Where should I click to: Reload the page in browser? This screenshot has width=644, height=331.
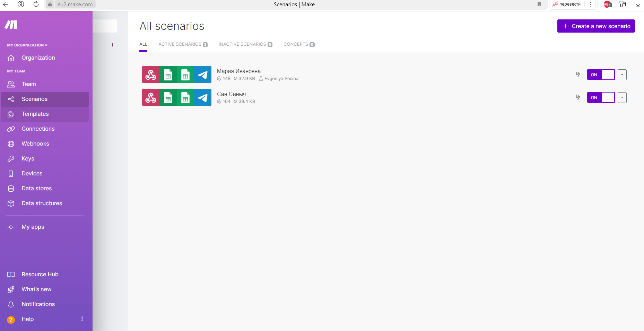36,4
